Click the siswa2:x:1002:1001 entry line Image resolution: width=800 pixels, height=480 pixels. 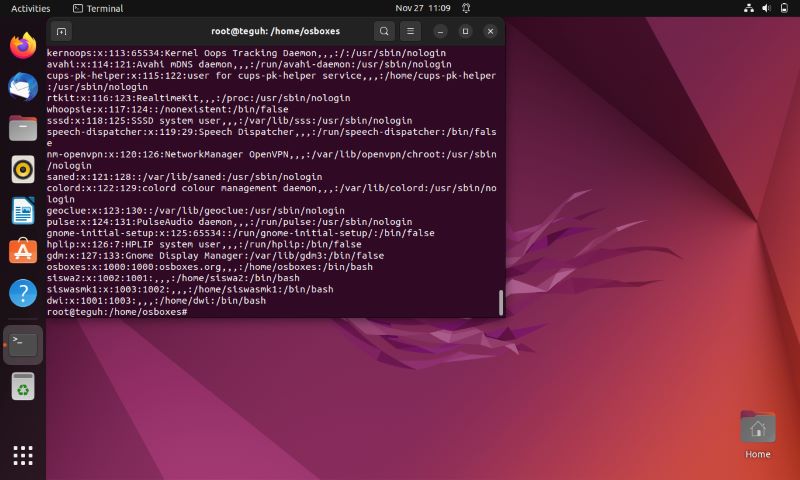173,278
